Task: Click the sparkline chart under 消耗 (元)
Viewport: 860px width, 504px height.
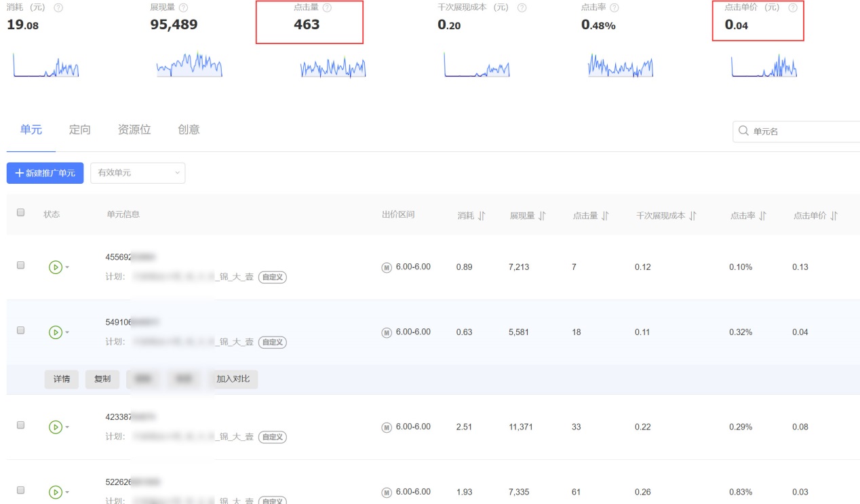Action: pyautogui.click(x=46, y=66)
